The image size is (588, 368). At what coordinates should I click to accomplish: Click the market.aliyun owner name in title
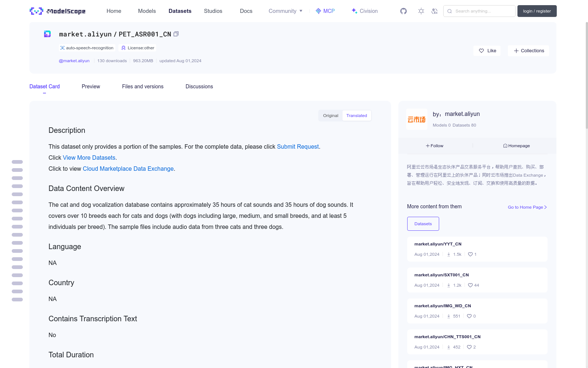point(85,34)
